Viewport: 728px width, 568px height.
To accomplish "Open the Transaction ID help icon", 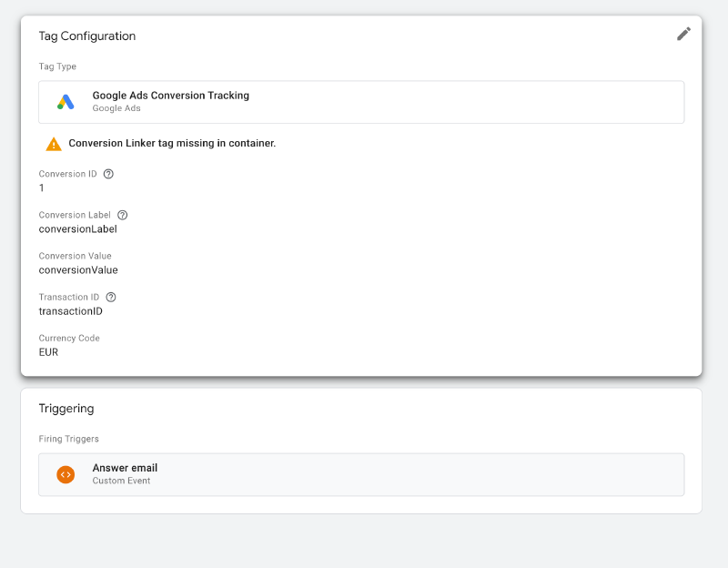I will click(x=111, y=297).
